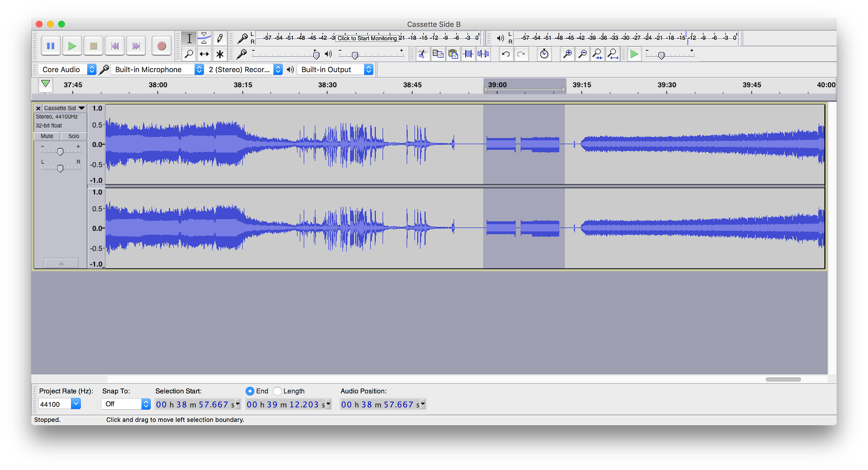Viewport: 868px width, 470px height.
Task: Select the Multi-Tool asterisk
Action: point(220,54)
